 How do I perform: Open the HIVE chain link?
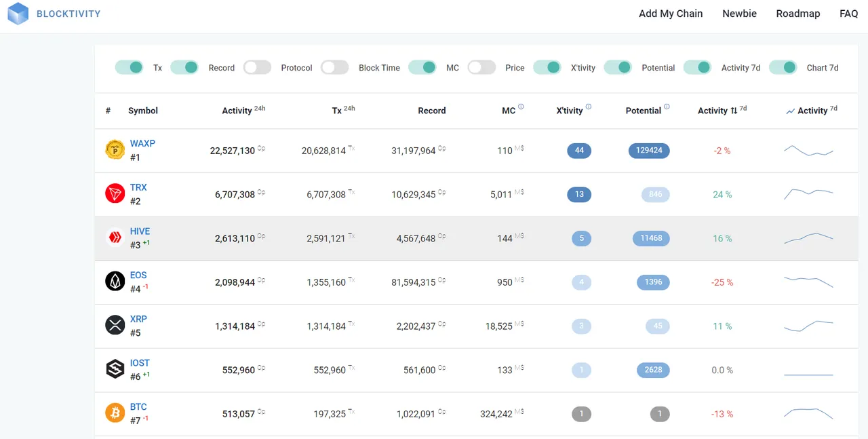pyautogui.click(x=140, y=231)
